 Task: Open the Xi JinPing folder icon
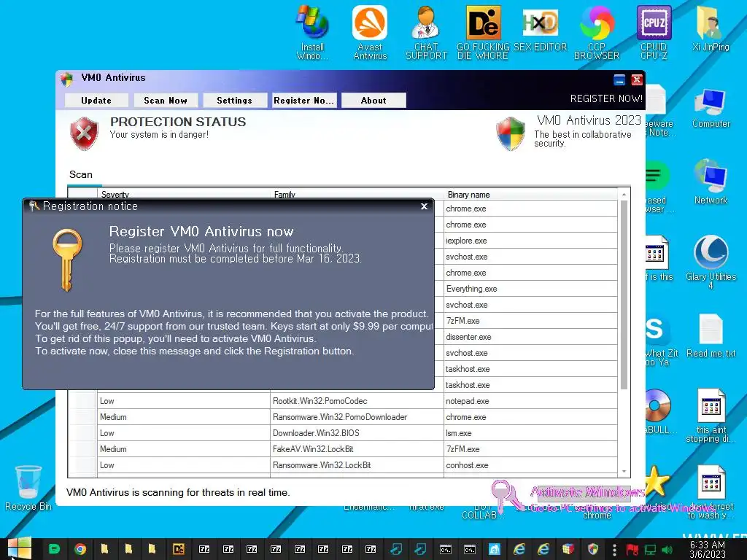[711, 28]
